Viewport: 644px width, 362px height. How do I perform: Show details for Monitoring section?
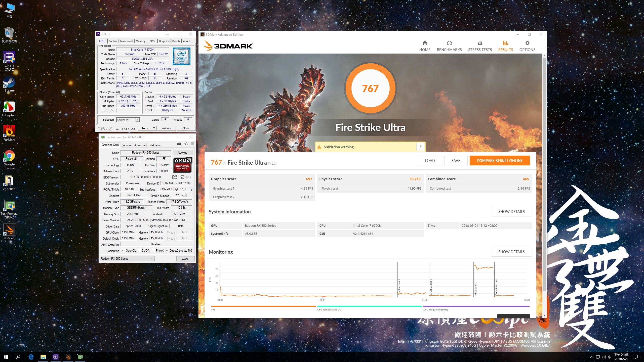511,252
